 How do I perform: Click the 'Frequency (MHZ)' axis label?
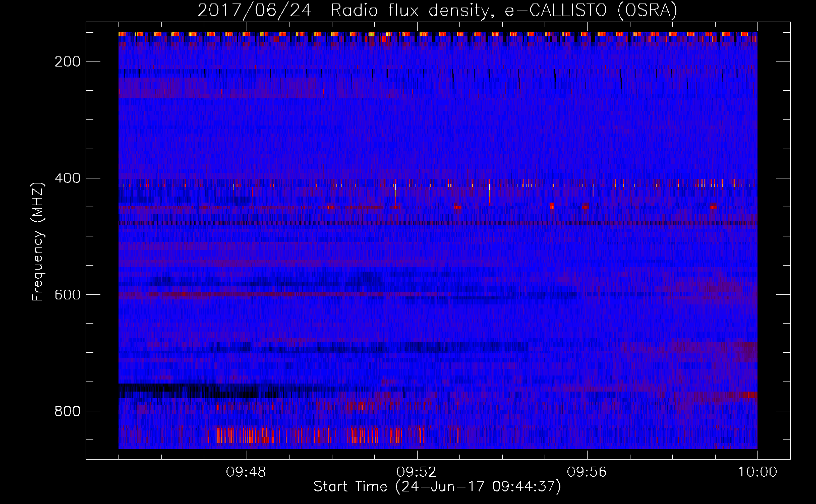click(38, 242)
